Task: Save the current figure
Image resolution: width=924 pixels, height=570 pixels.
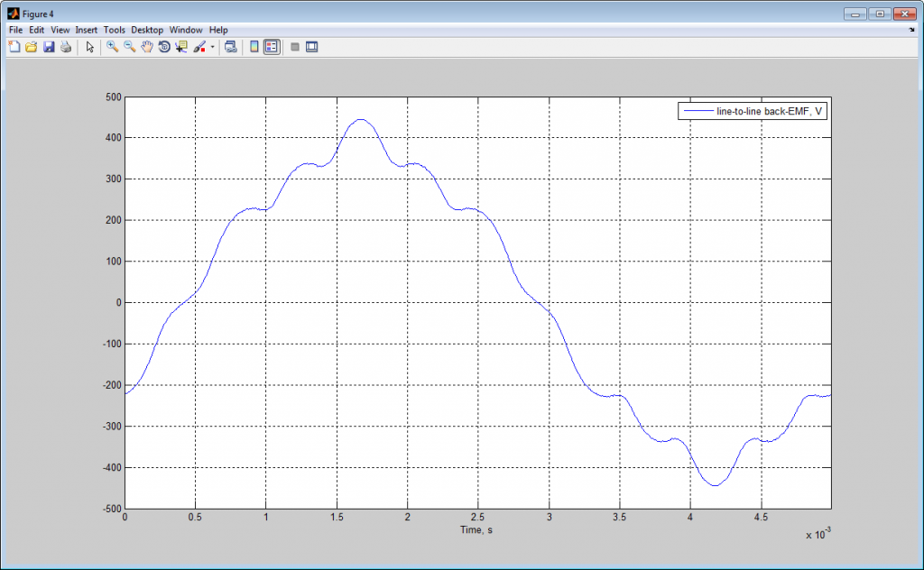Action: 50,46
